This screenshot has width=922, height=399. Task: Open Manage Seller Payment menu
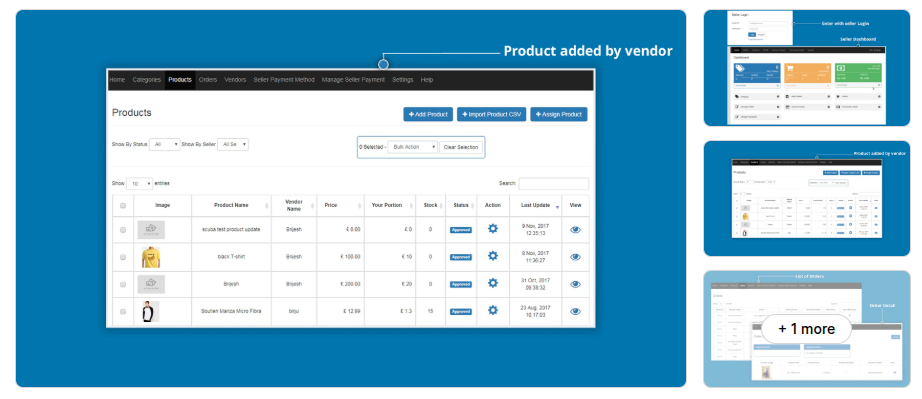pyautogui.click(x=353, y=80)
